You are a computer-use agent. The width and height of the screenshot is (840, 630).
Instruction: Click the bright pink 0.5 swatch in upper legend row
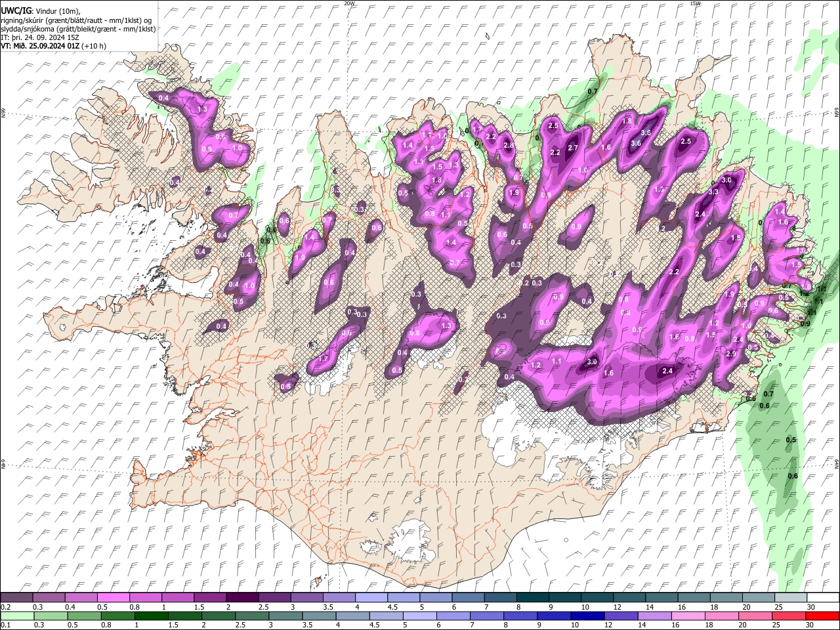[x=114, y=598]
